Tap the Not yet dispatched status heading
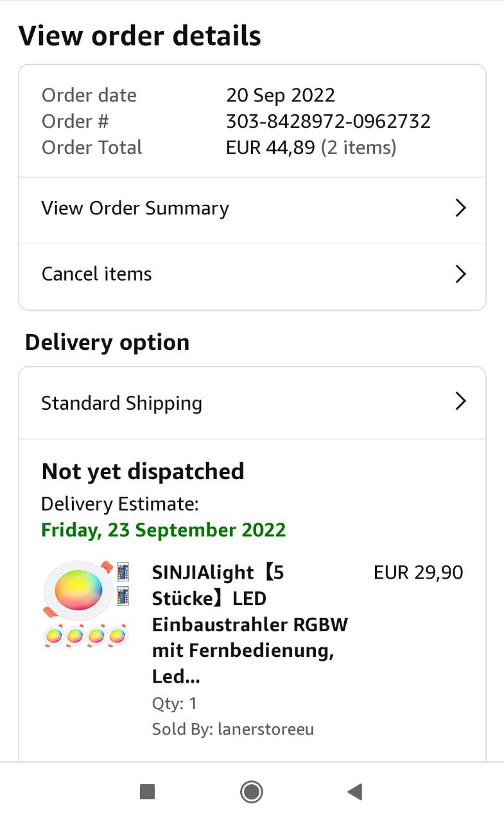This screenshot has height=822, width=504. [x=143, y=471]
